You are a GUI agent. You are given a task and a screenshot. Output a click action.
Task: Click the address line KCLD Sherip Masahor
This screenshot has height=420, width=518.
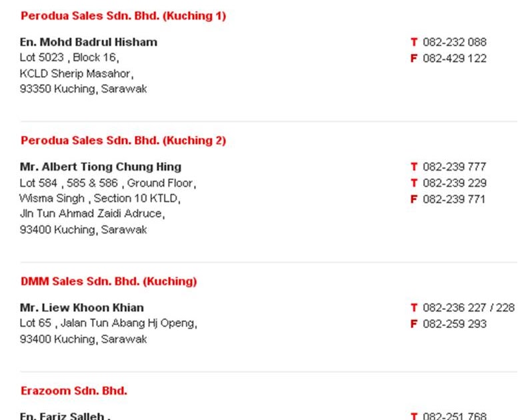click(76, 73)
